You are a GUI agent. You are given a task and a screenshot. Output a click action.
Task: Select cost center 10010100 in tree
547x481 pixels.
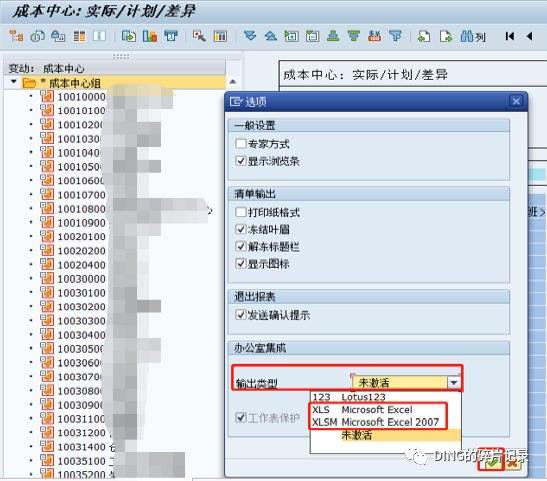pos(81,111)
